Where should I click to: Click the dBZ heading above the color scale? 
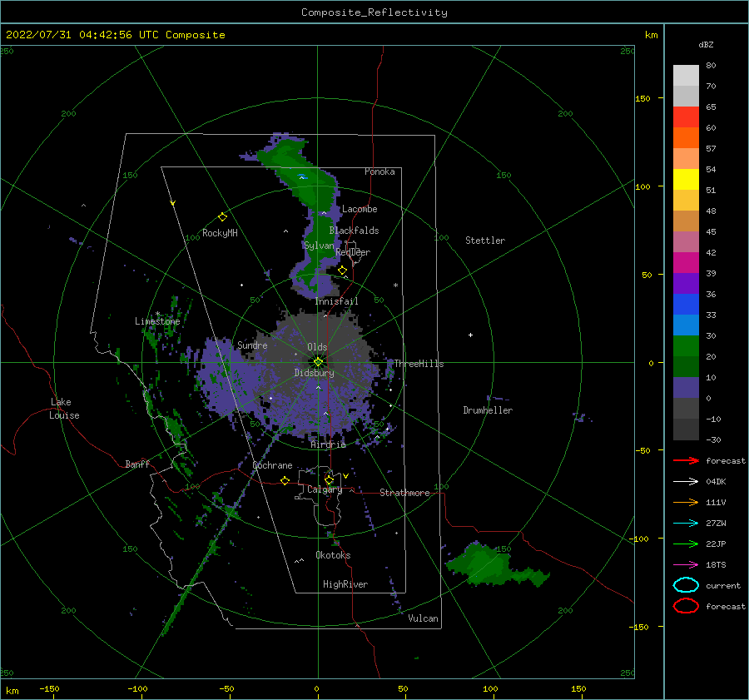[706, 45]
